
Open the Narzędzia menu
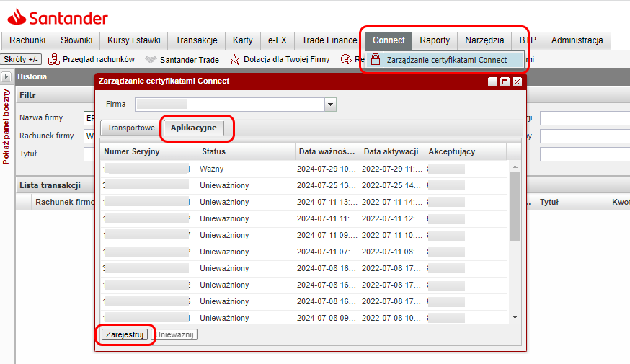pos(484,40)
